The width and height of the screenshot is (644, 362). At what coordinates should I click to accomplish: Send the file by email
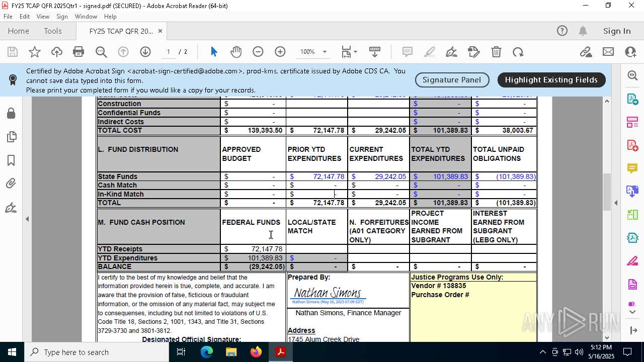(x=608, y=52)
